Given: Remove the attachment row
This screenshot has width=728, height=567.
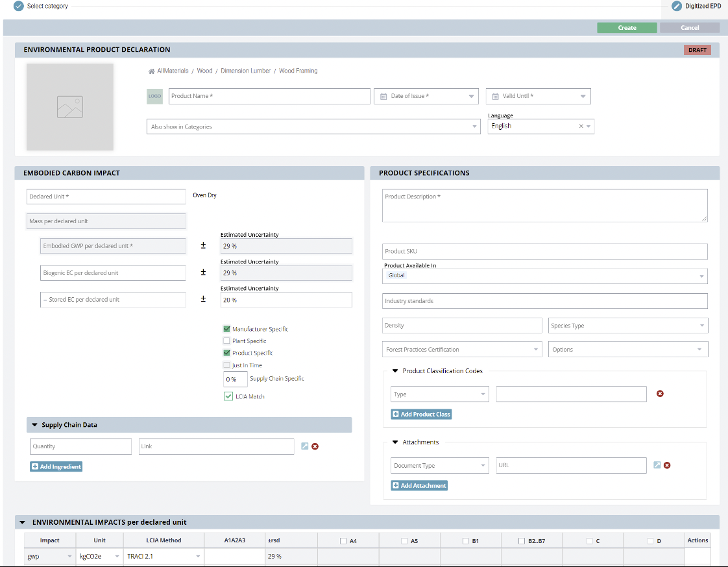Looking at the screenshot, I should coord(667,465).
